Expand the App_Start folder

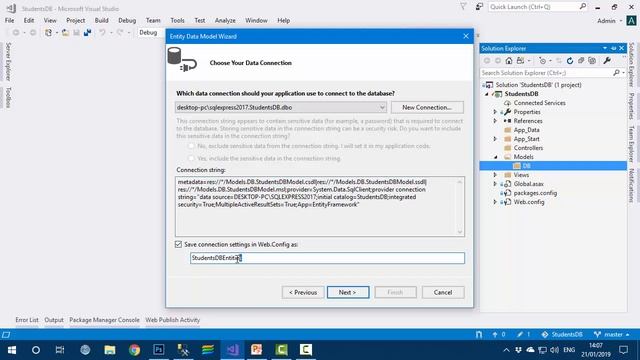[495, 139]
